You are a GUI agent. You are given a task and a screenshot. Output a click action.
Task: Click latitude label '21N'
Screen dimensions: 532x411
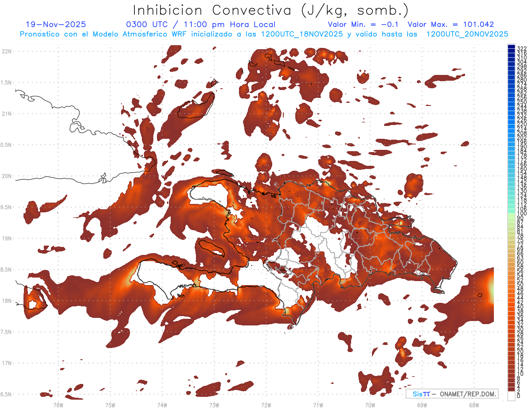6,114
